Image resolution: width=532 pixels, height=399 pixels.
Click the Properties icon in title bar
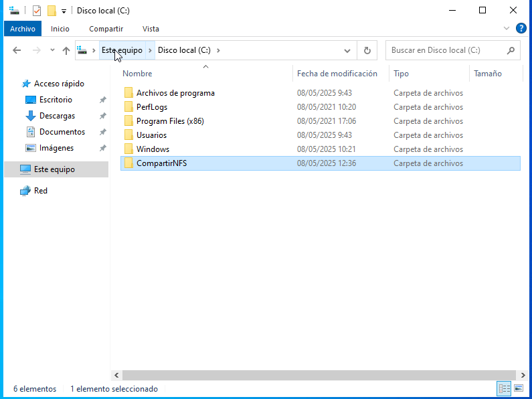coord(37,11)
